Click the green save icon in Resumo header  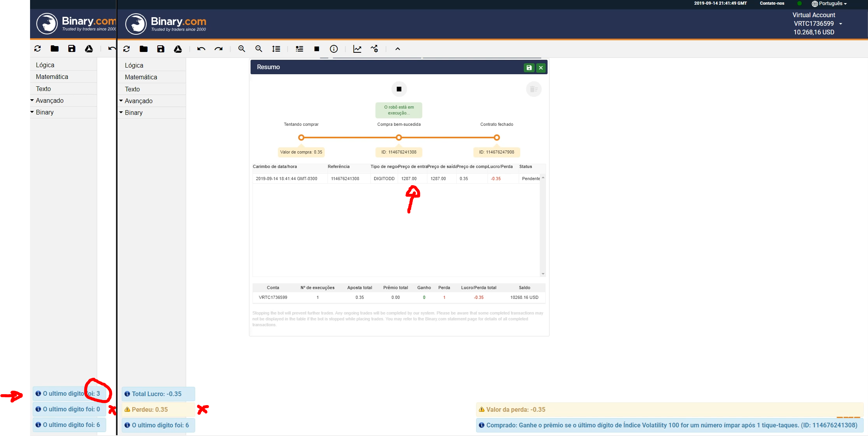click(x=529, y=68)
